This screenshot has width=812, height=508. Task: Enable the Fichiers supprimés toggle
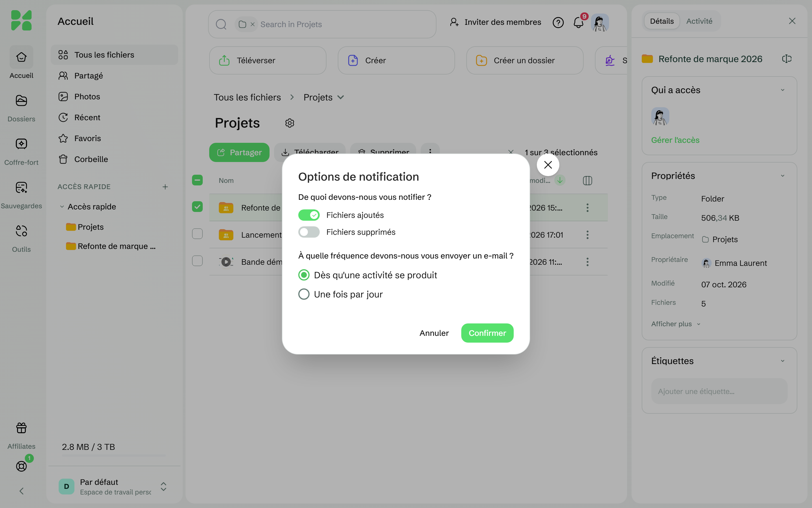309,232
